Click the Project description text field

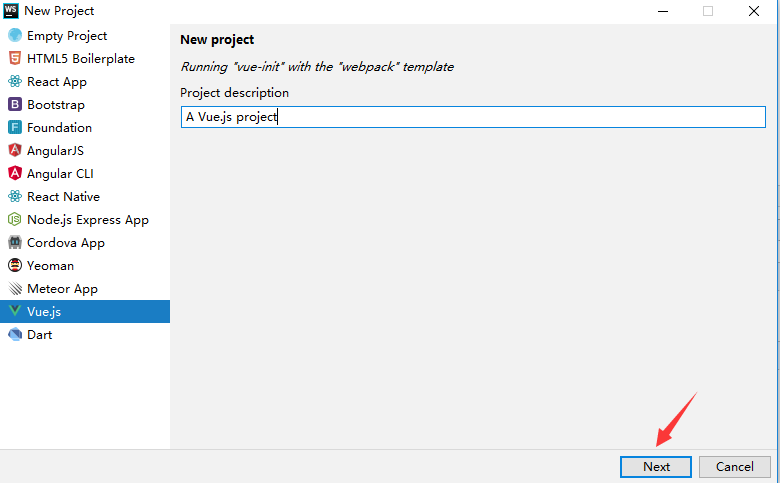[x=472, y=117]
